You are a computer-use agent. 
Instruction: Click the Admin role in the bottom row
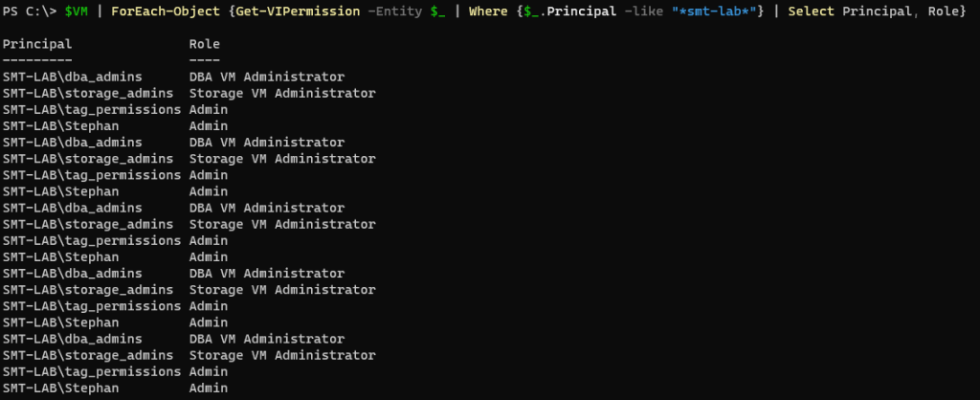pos(209,388)
